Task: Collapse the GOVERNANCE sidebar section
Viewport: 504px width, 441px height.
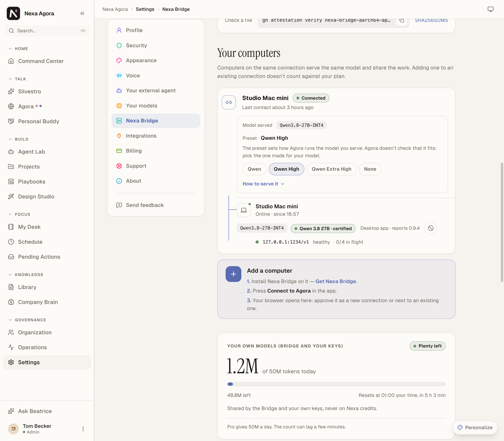Action: [27, 320]
